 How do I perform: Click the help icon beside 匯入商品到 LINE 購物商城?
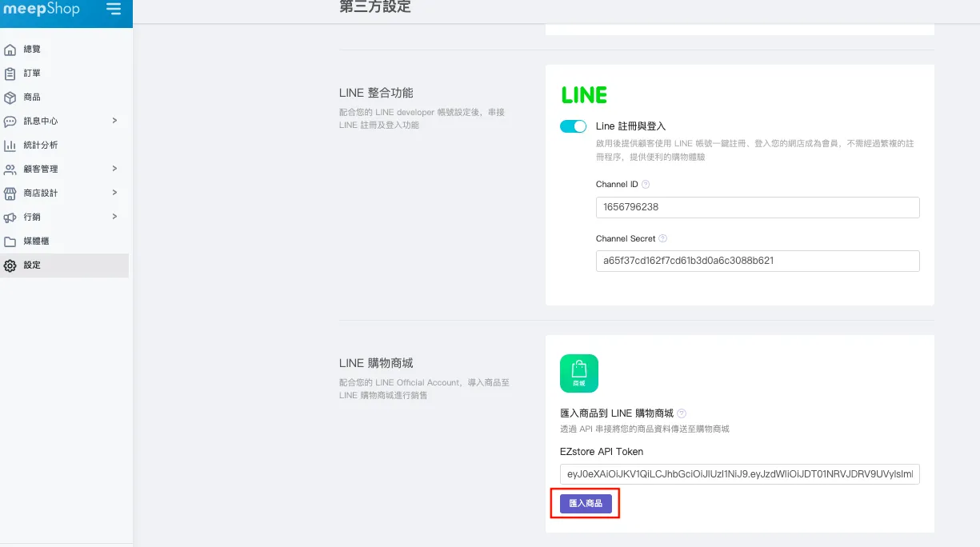pyautogui.click(x=682, y=413)
